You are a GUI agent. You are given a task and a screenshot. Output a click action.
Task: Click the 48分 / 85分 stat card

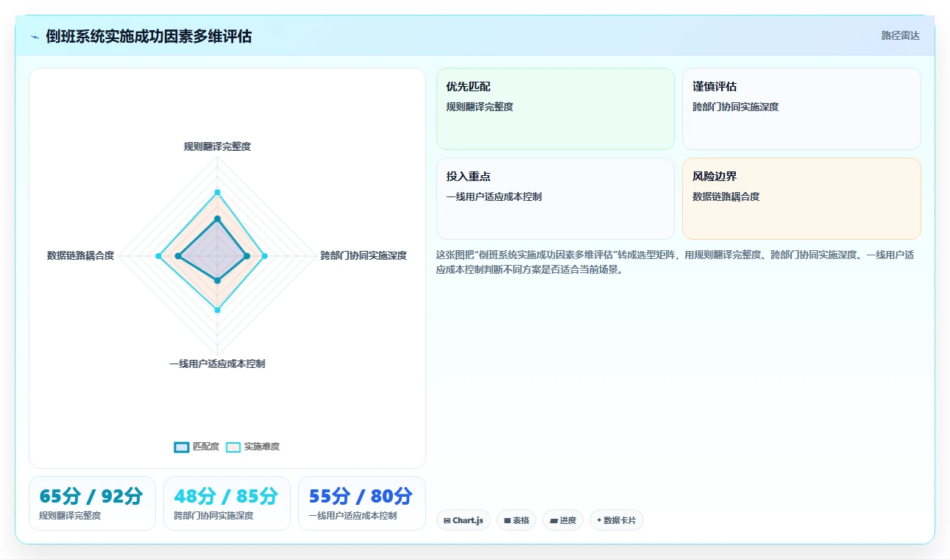pyautogui.click(x=227, y=503)
